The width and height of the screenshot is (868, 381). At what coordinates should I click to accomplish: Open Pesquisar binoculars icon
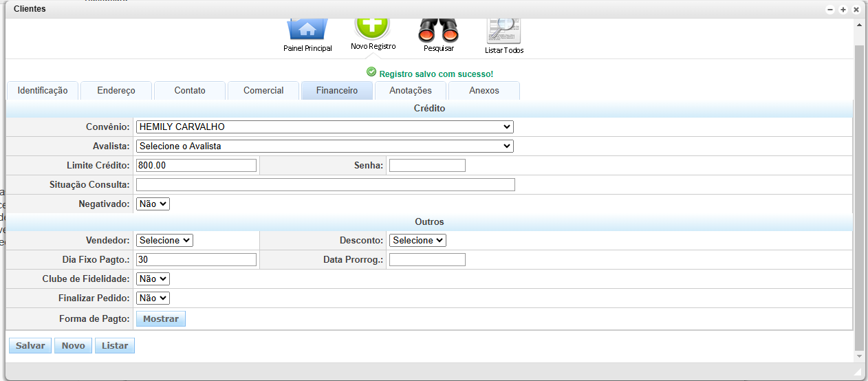point(438,29)
